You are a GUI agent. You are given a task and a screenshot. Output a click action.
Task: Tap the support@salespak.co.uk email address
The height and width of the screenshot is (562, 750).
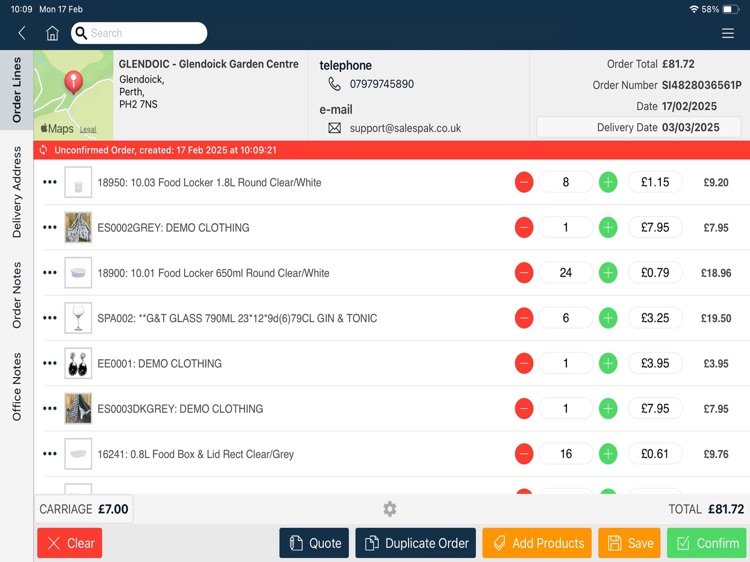[405, 128]
